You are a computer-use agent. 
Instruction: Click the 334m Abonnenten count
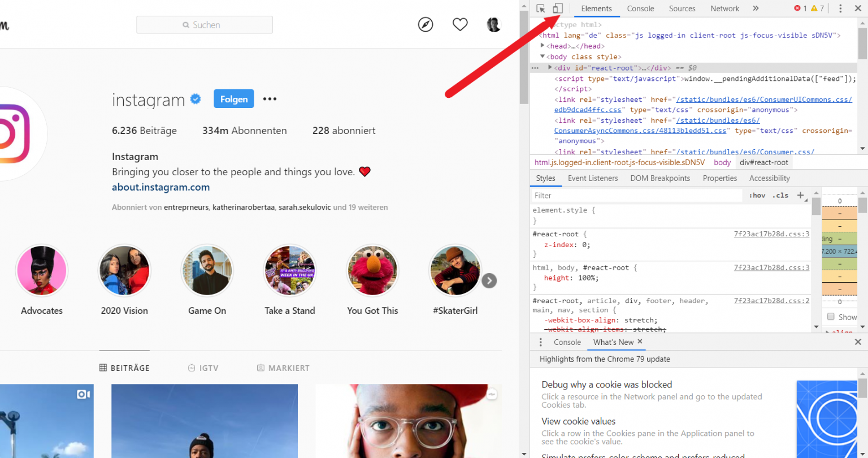(245, 131)
